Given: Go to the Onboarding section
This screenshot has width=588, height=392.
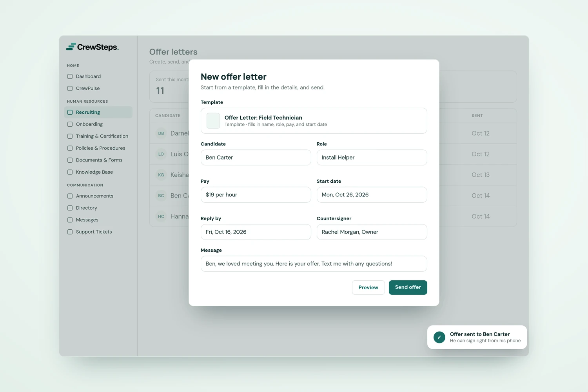Looking at the screenshot, I should click(98, 124).
